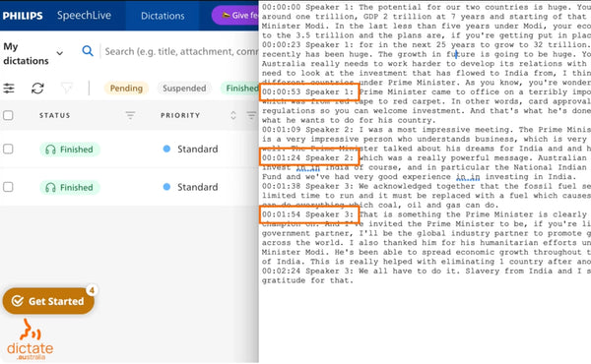Image resolution: width=591 pixels, height=364 pixels.
Task: Click the Philips logo
Action: pyautogui.click(x=23, y=16)
